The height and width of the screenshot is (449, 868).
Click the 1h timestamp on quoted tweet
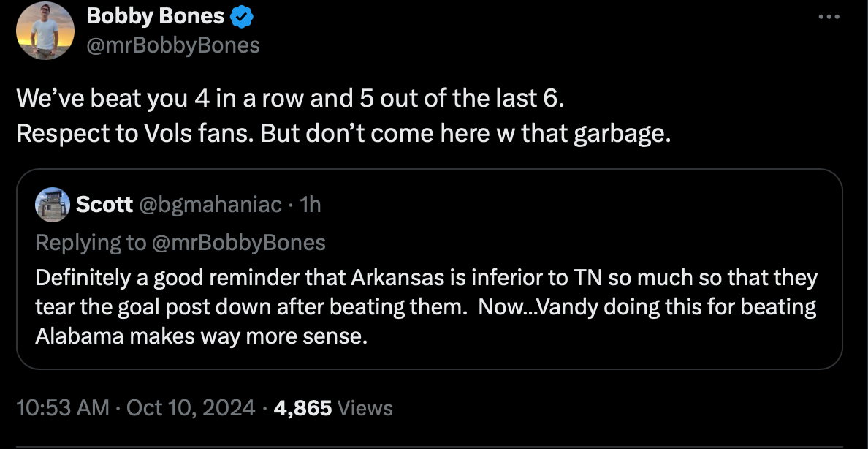point(310,205)
